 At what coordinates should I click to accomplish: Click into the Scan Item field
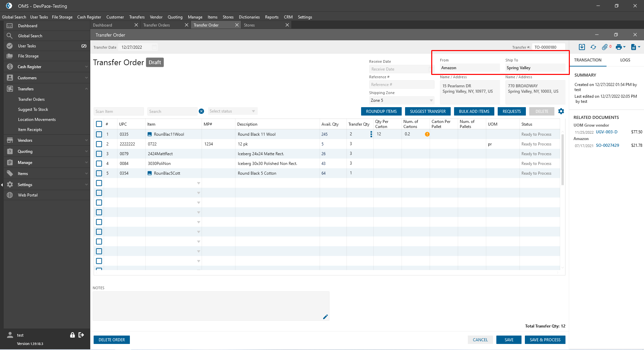pyautogui.click(x=118, y=112)
